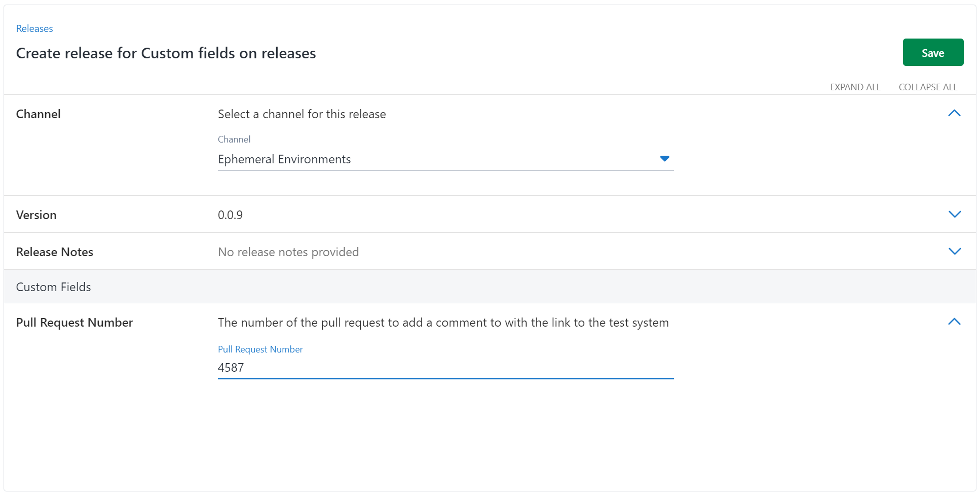Collapse the Pull Request Number chevron

[x=954, y=322]
